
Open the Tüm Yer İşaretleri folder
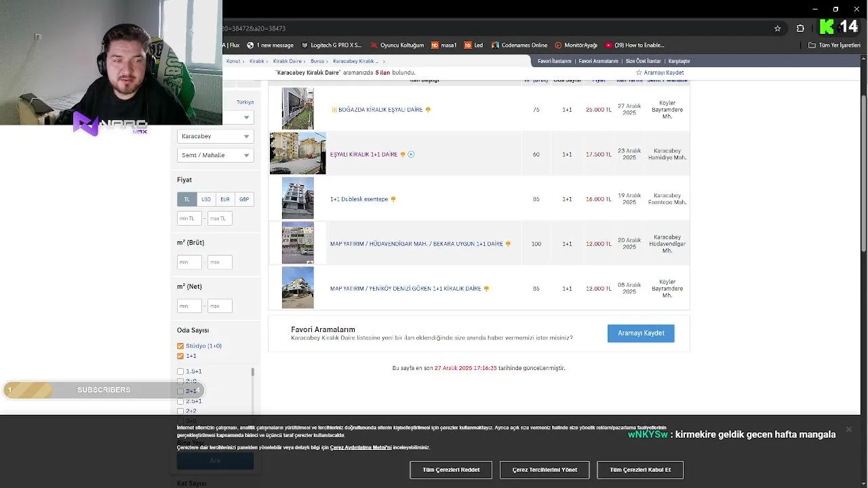tap(834, 45)
